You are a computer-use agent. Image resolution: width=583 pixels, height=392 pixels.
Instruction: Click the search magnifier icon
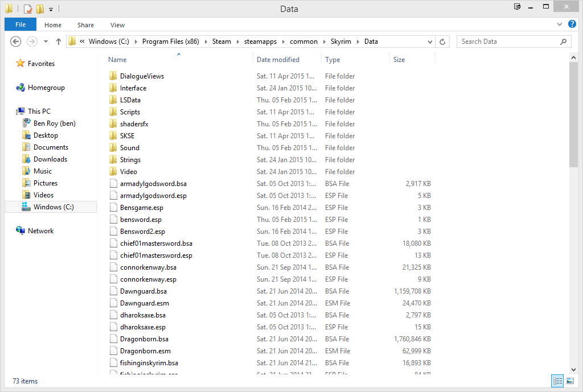(563, 42)
